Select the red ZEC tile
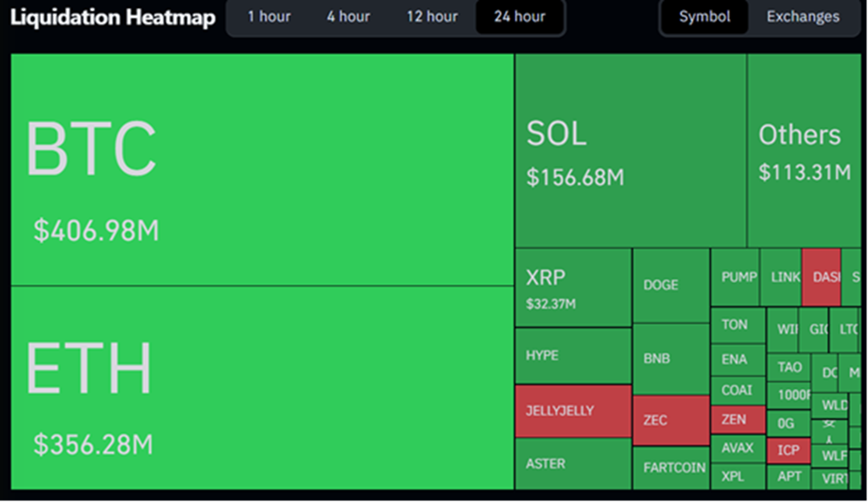Screen dimensions: 868x502 (x=671, y=420)
